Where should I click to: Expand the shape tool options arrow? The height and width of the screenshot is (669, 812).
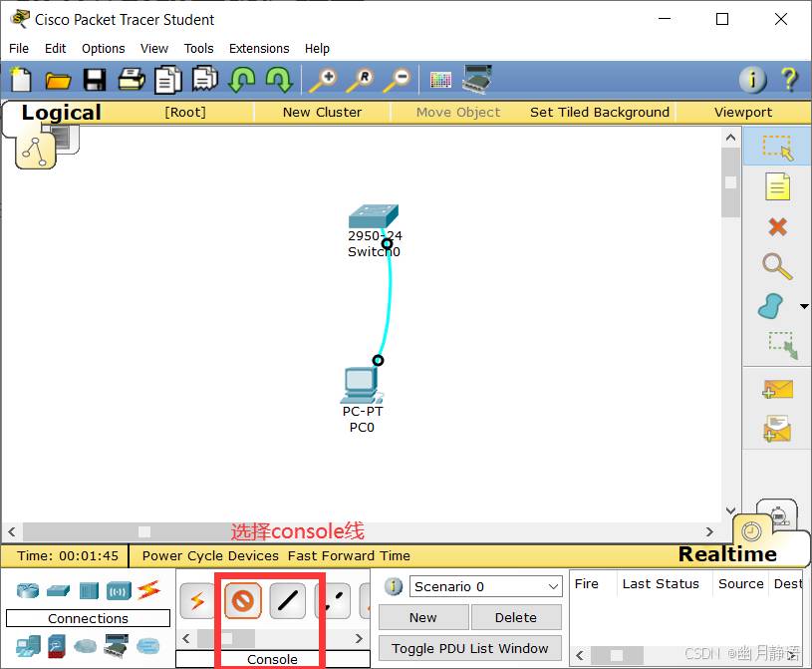(804, 306)
